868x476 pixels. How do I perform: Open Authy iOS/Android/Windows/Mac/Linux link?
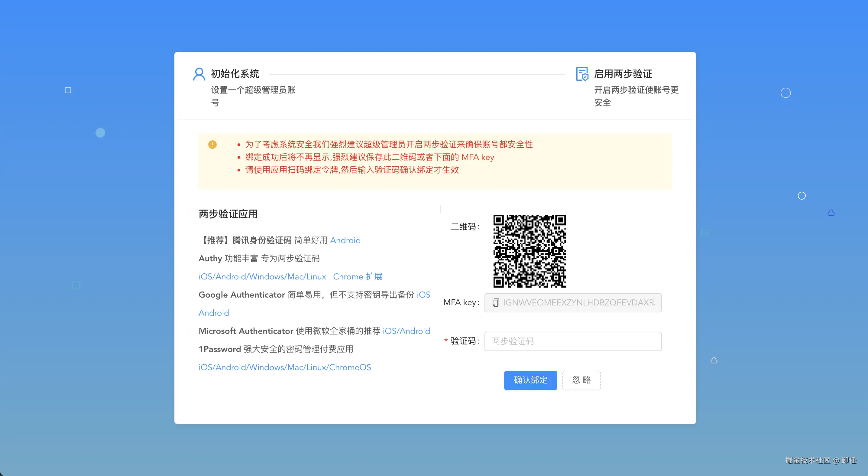262,277
